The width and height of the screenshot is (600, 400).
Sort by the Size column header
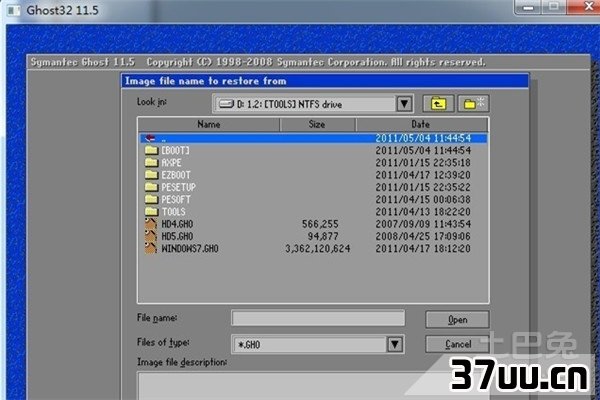(317, 124)
